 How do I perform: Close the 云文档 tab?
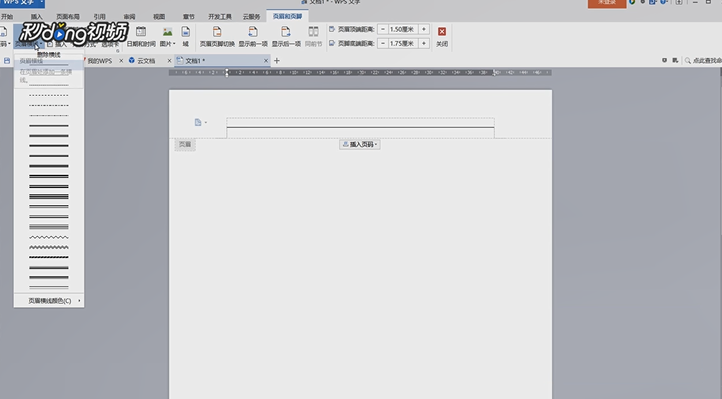pos(169,61)
